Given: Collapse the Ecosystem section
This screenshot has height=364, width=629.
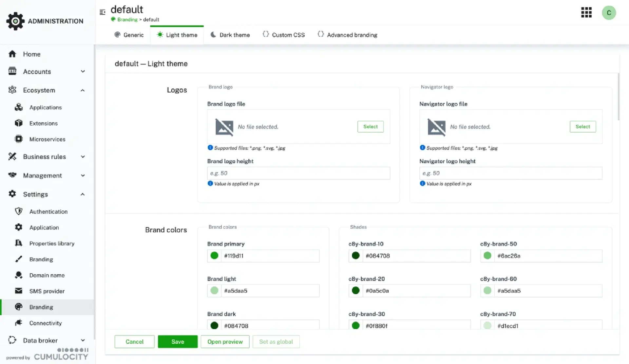Looking at the screenshot, I should coord(83,90).
